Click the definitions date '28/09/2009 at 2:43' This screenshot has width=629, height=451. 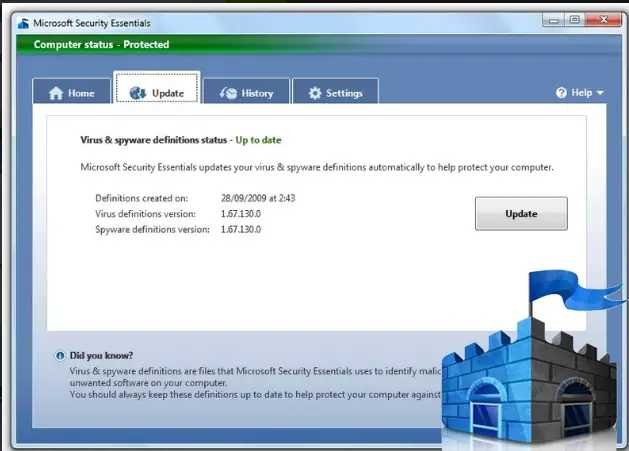(258, 198)
